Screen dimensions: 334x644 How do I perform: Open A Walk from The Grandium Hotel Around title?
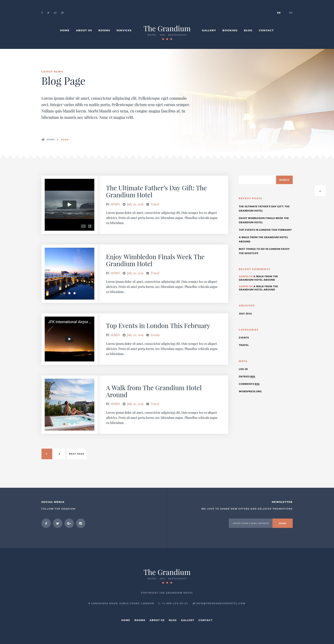click(154, 391)
